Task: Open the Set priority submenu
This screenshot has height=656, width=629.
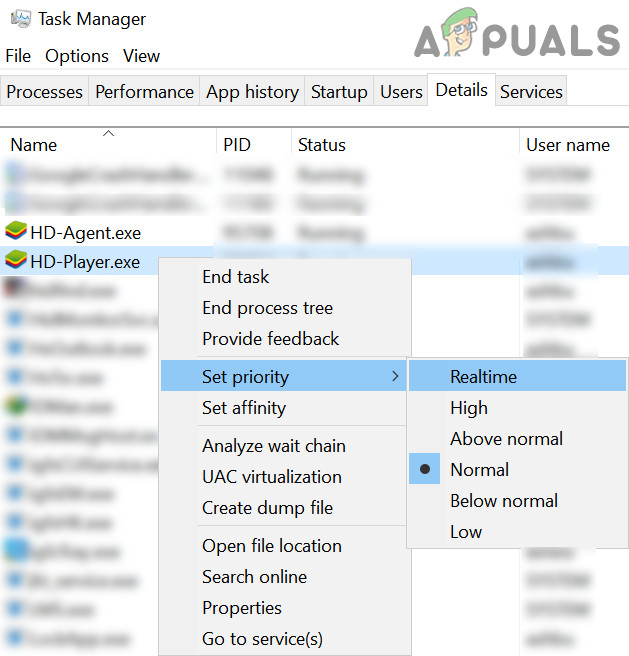Action: click(x=283, y=376)
